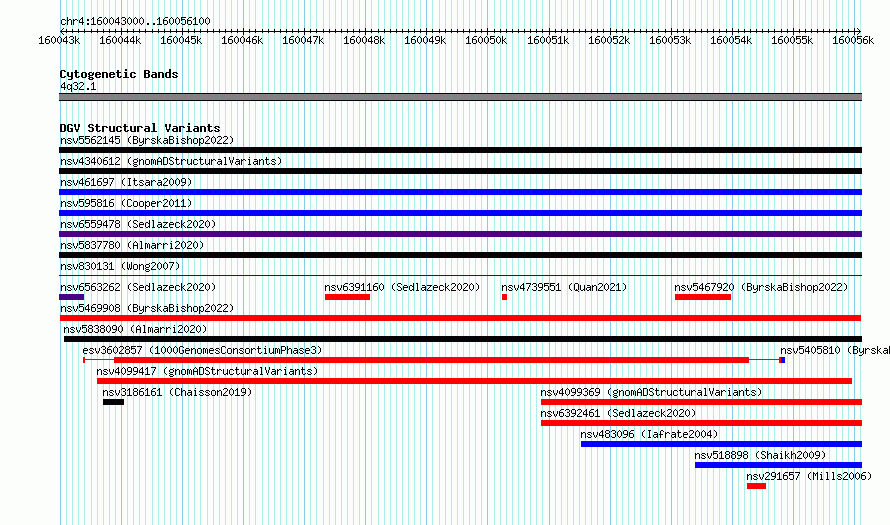Open the nsv6559478 (Sedlazeck2020) label
890x525 pixels.
pyautogui.click(x=138, y=224)
